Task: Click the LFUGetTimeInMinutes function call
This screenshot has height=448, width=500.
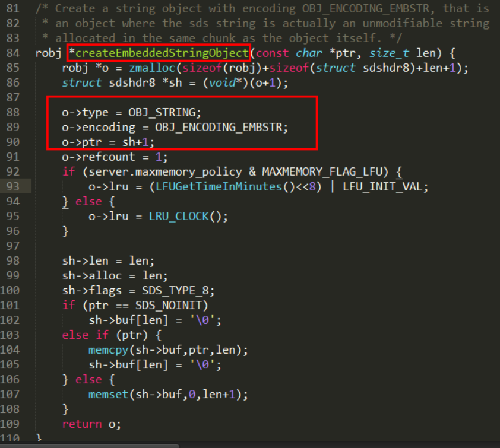Action: point(219,187)
